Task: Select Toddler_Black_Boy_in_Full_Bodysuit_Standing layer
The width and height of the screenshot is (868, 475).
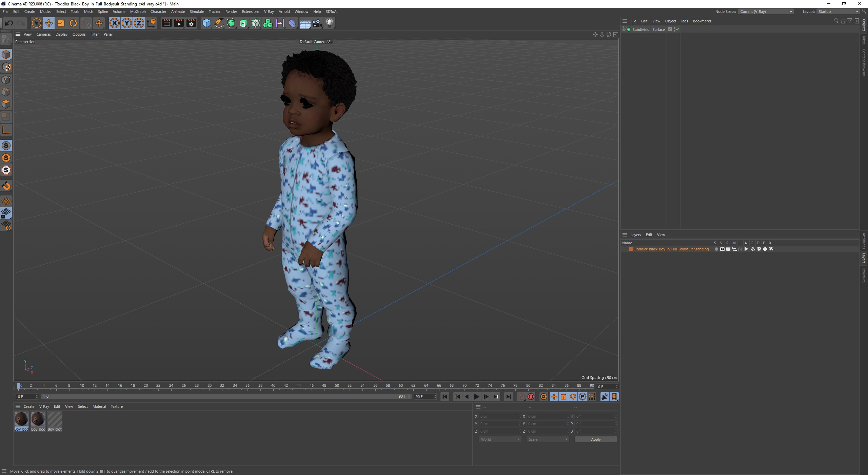Action: [671, 249]
